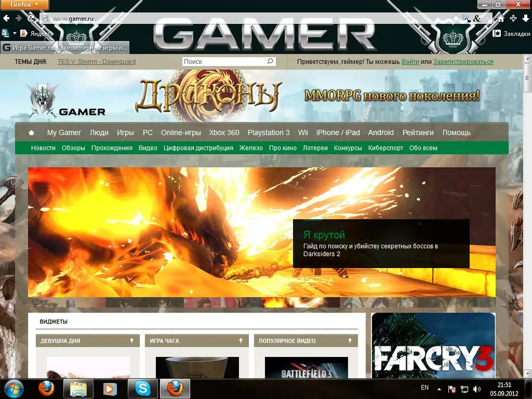532x399 pixels.
Task: Select Xbox 360 platform
Action: coord(225,132)
